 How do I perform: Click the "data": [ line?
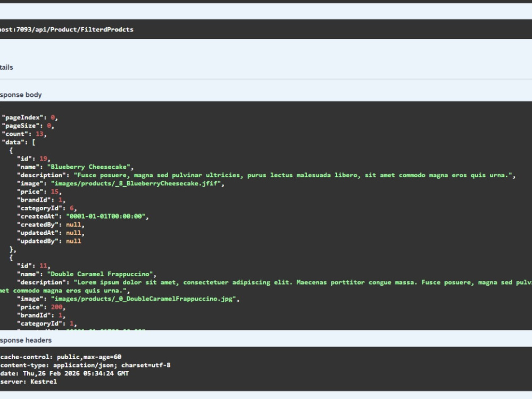tap(19, 142)
